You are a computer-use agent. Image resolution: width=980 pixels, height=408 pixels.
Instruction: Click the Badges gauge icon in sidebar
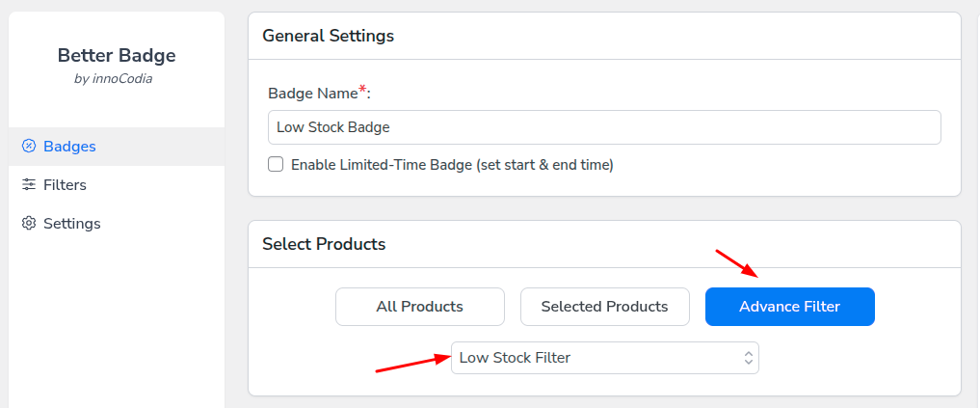[29, 147]
